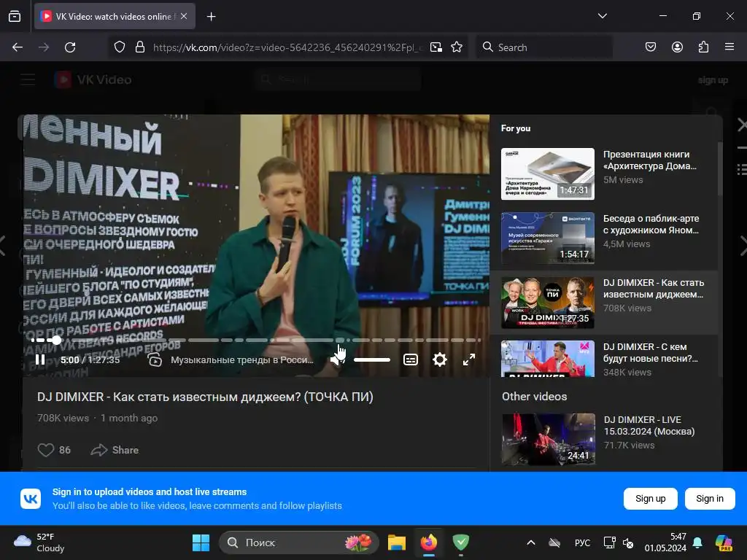This screenshot has height=560, width=747.
Task: Bookmark this page with the star
Action: 457,47
